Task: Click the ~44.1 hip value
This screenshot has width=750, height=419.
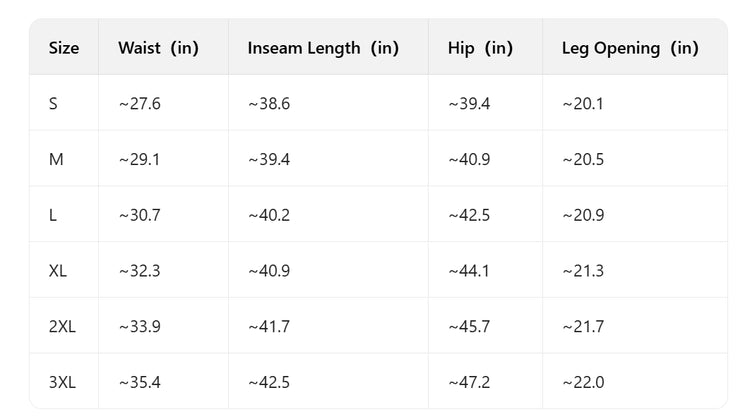Action: (469, 271)
